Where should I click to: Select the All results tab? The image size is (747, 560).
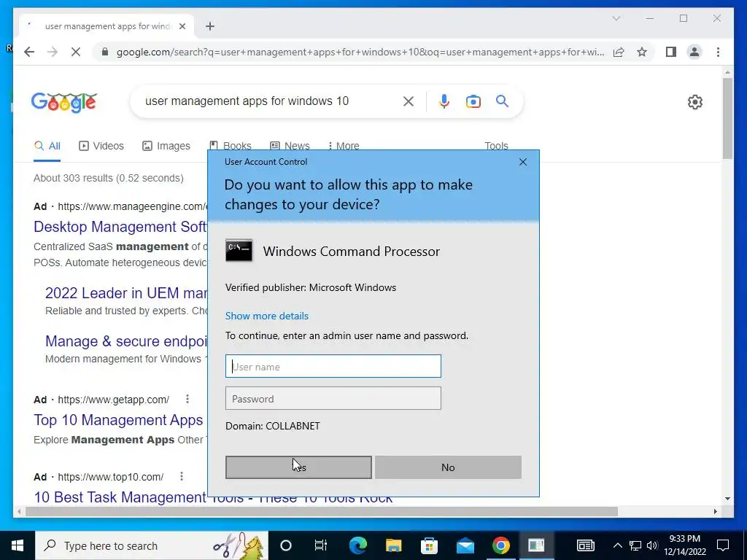[47, 146]
